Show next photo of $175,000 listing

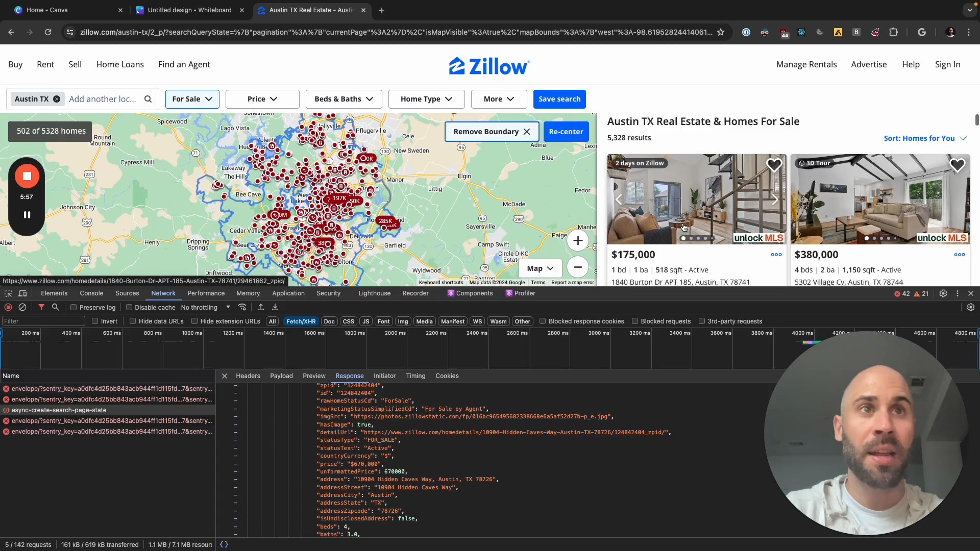point(775,199)
